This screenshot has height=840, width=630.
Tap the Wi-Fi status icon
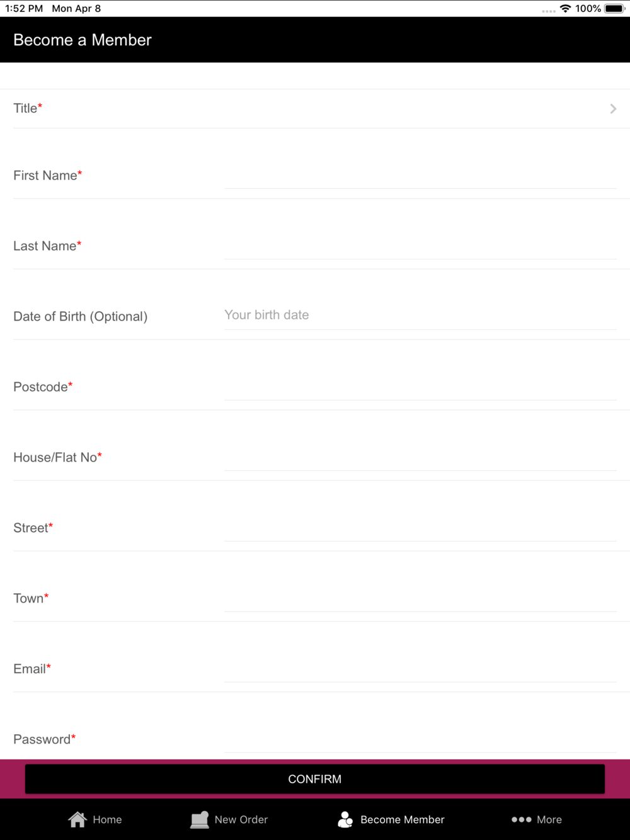pos(565,8)
